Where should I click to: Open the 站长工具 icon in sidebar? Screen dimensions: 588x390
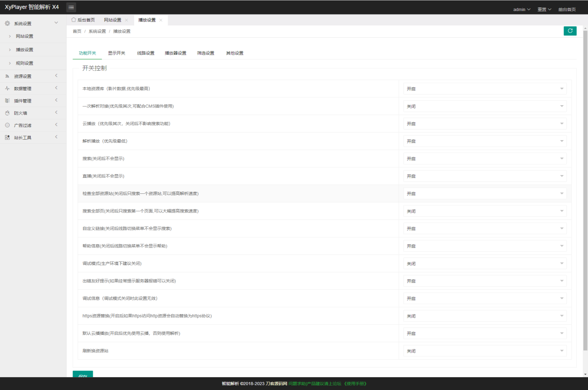point(7,137)
